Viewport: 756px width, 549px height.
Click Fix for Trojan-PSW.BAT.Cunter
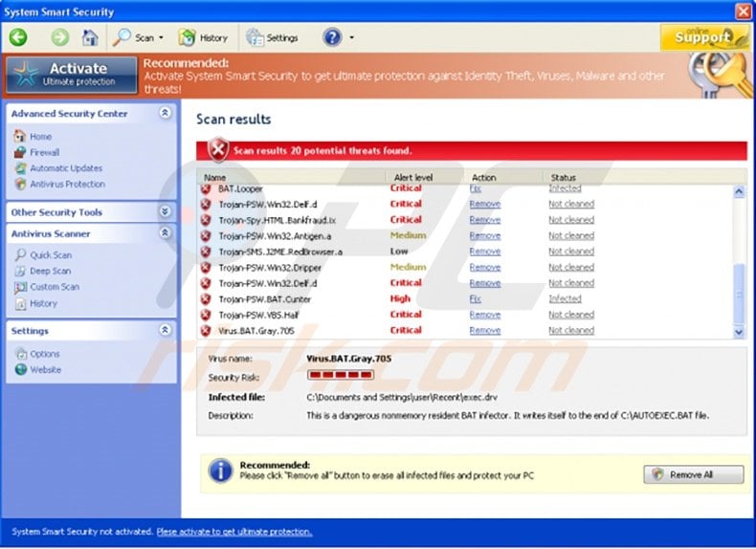pos(476,298)
